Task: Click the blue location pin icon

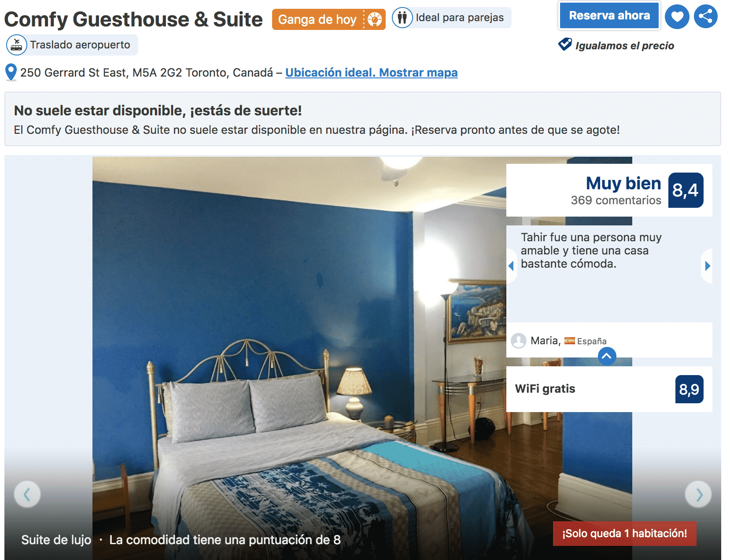Action: (x=11, y=73)
